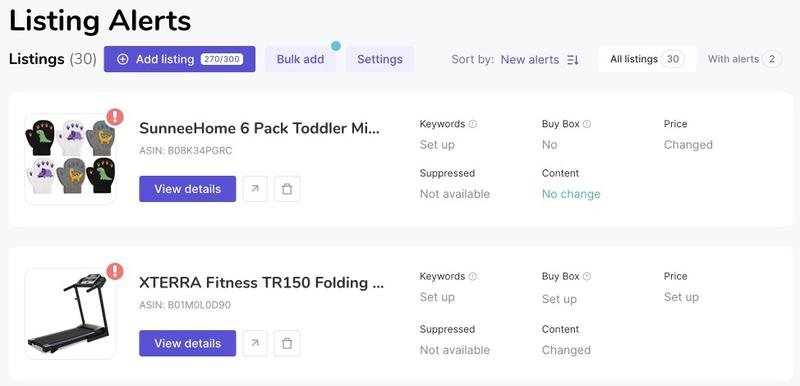View details for XTERRA Fitness TR150

click(188, 343)
